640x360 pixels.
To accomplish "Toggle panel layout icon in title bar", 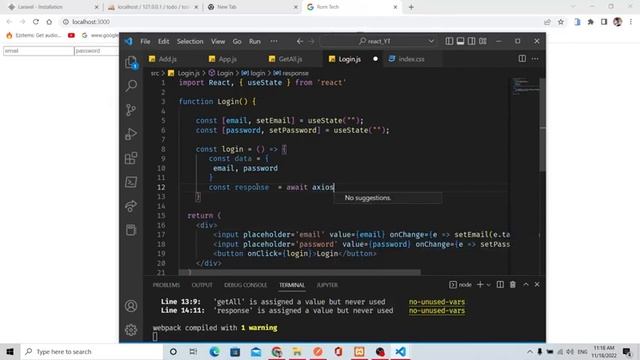I will click(x=460, y=41).
